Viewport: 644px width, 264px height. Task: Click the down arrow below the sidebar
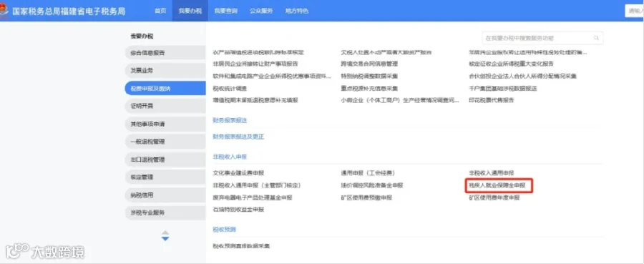click(165, 238)
